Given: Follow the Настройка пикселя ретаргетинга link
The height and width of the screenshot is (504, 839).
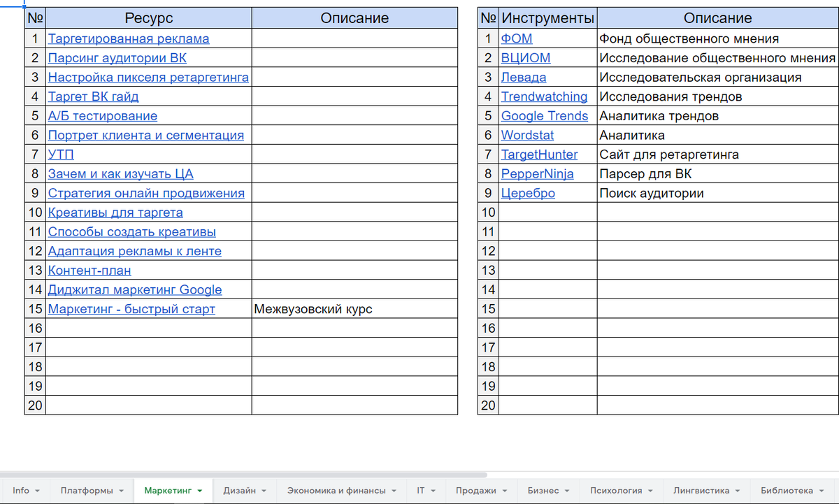Looking at the screenshot, I should 148,78.
